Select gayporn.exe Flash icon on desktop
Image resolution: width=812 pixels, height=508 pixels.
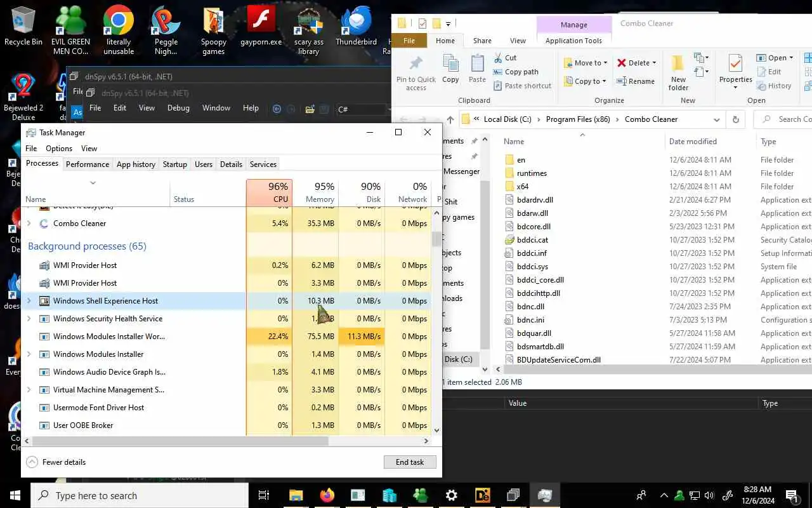click(x=261, y=27)
